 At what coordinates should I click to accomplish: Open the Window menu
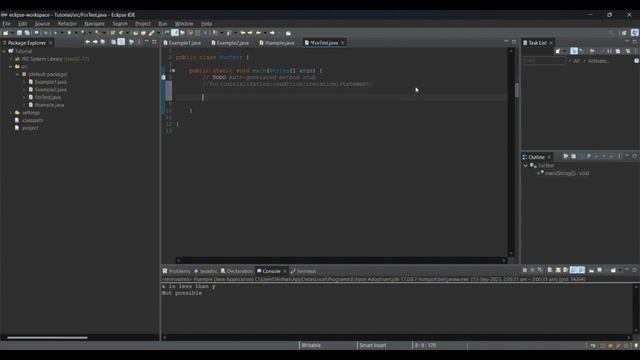pos(184,24)
